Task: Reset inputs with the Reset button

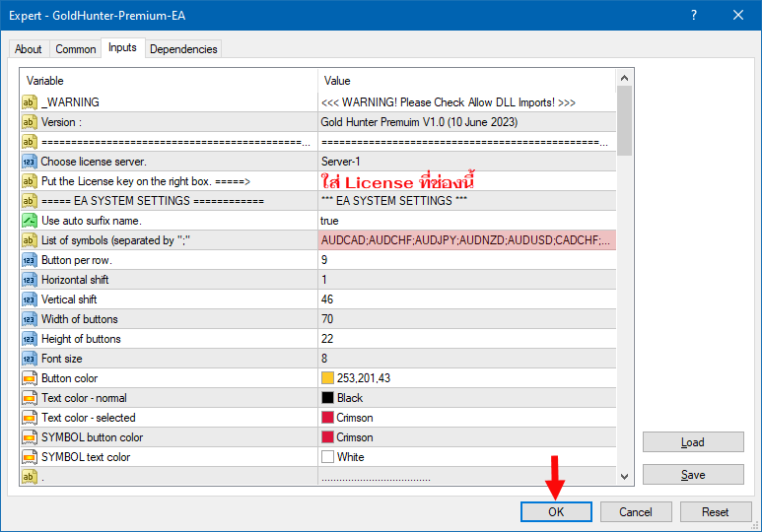Action: 716,511
